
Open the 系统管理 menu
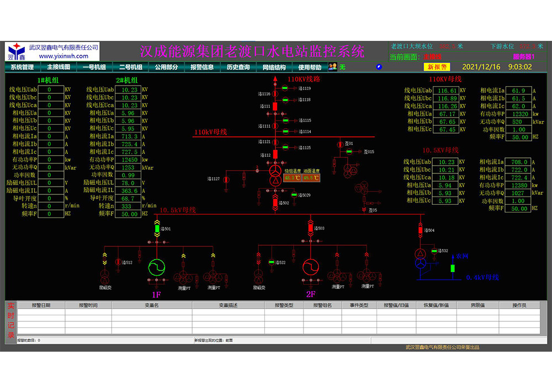pos(23,67)
